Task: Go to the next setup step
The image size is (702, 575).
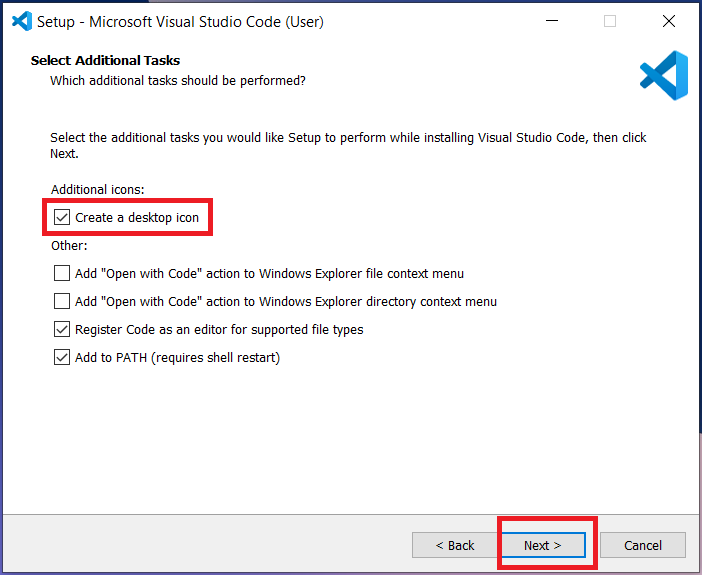Action: (x=543, y=545)
